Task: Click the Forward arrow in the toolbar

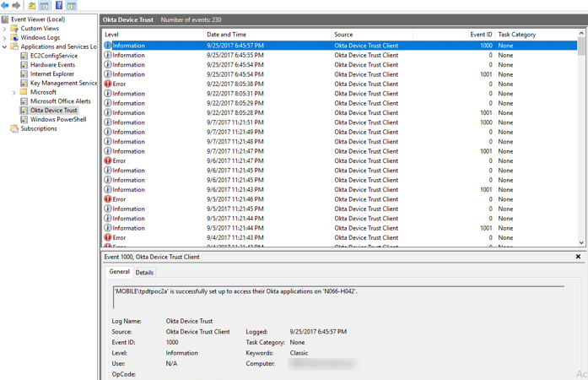Action: (x=16, y=6)
